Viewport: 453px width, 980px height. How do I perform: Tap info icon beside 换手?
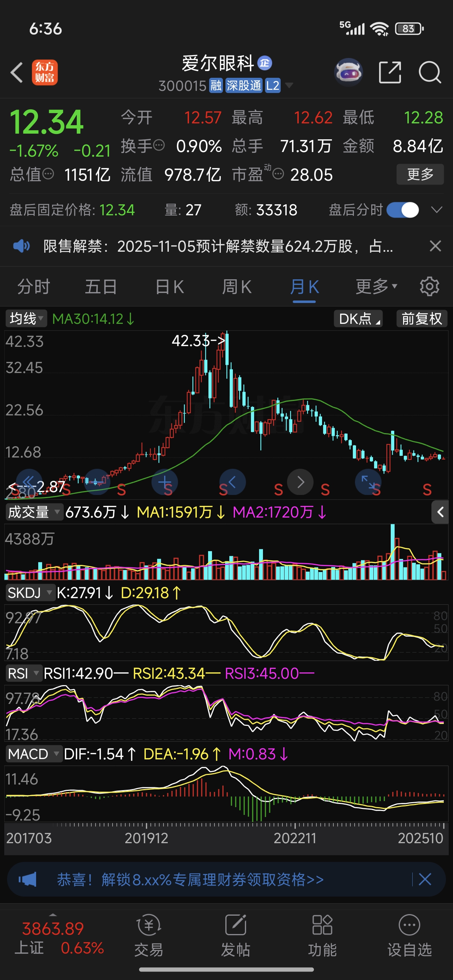[159, 145]
